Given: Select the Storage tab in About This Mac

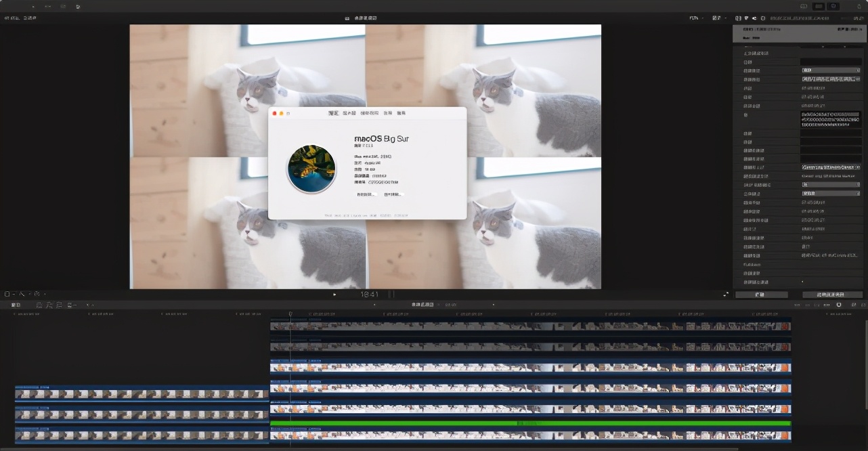Looking at the screenshot, I should 370,113.
